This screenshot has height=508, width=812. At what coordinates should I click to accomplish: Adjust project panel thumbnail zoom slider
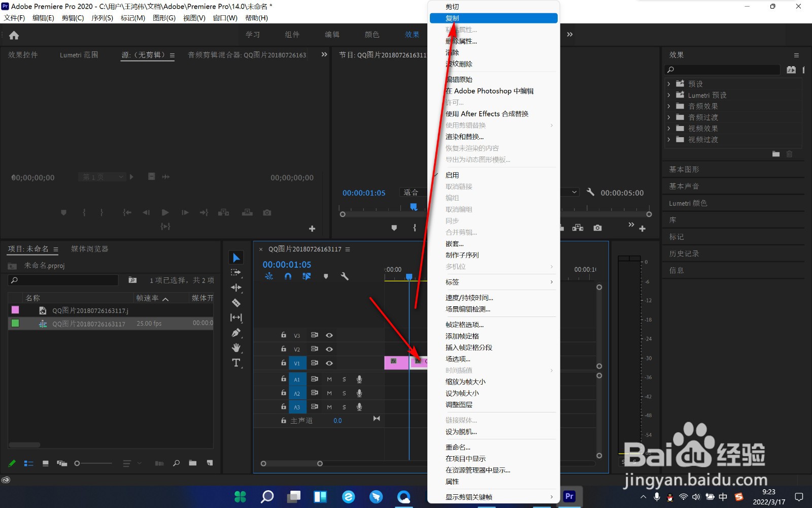click(x=77, y=463)
